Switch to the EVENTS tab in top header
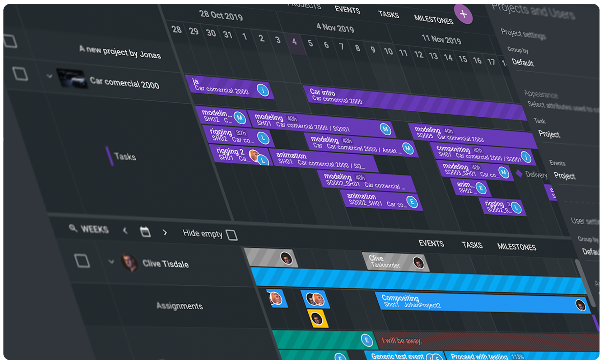Screen dimensions: 602x364 [347, 10]
